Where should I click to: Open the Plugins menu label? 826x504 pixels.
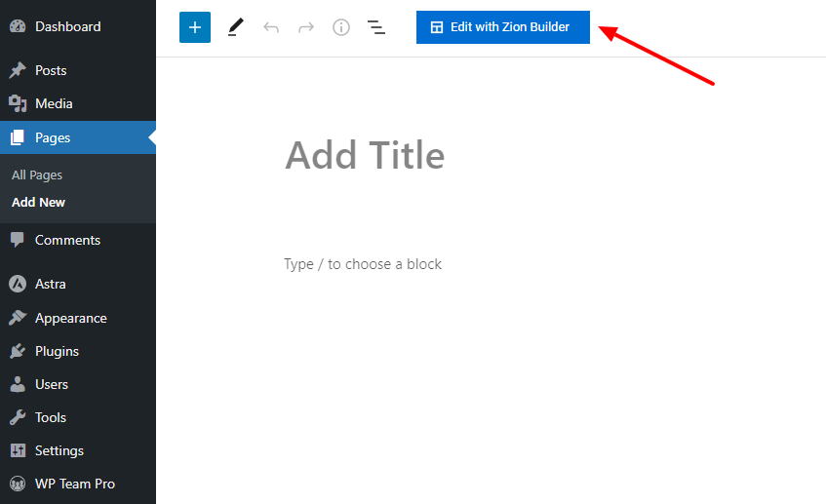[x=57, y=351]
